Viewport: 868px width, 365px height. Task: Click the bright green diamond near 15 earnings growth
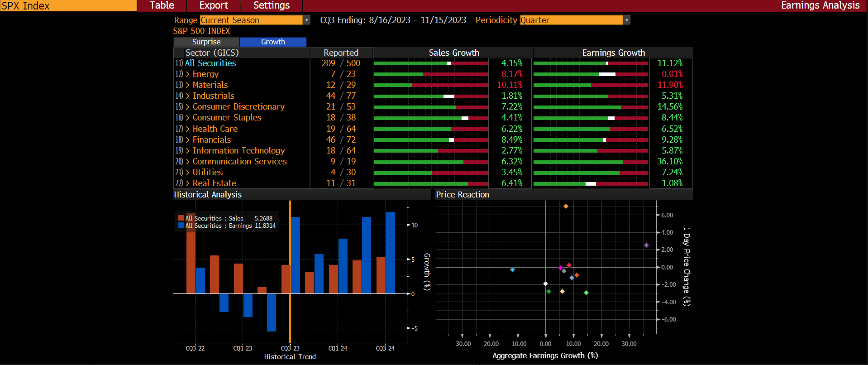tap(586, 293)
